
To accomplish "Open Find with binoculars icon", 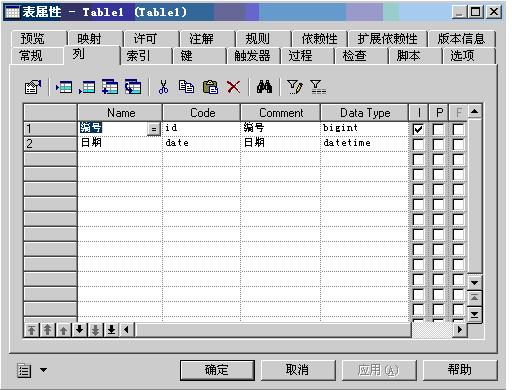I will 264,87.
